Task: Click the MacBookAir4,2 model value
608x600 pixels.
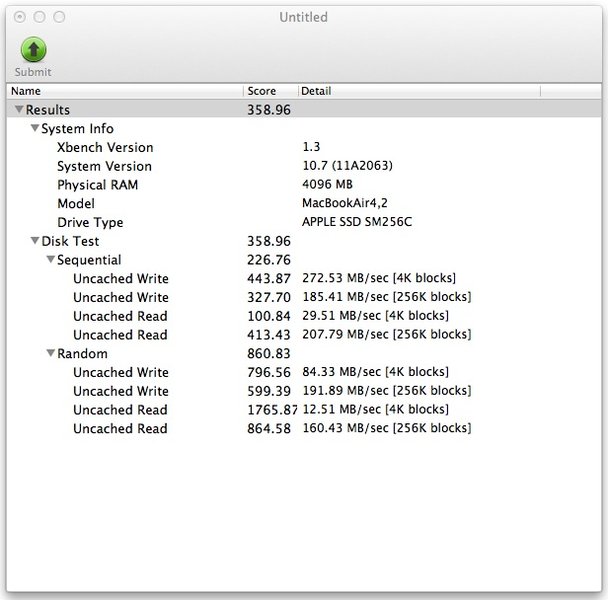Action: coord(345,203)
